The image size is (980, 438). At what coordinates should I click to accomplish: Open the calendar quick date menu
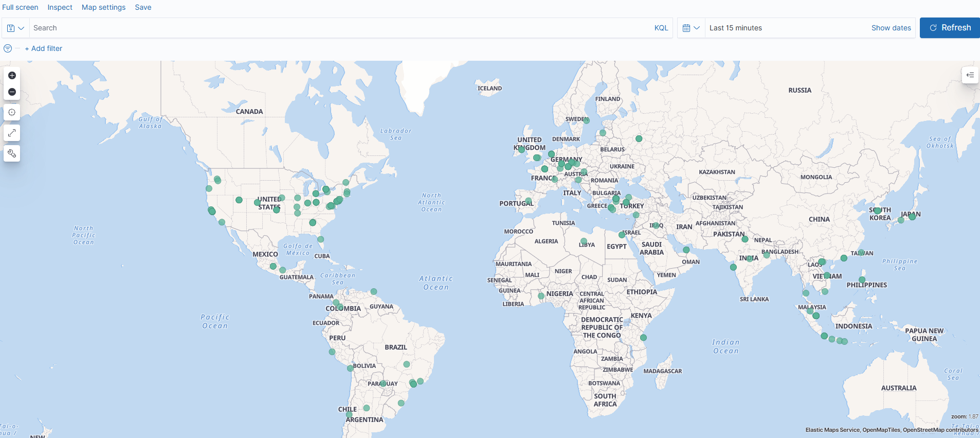691,28
